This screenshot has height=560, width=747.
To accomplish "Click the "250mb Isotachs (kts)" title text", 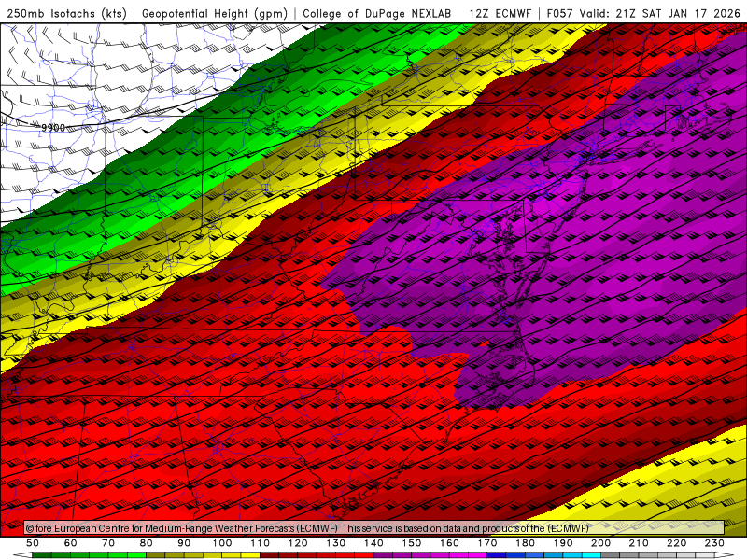I will pos(66,13).
